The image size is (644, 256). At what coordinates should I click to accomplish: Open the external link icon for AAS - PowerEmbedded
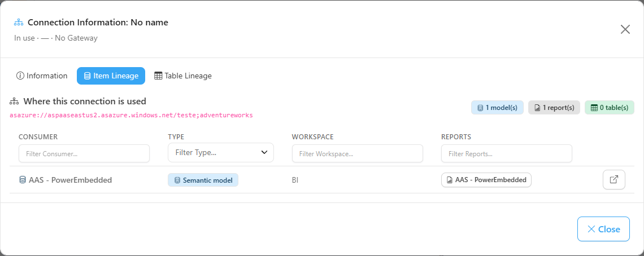pyautogui.click(x=614, y=180)
